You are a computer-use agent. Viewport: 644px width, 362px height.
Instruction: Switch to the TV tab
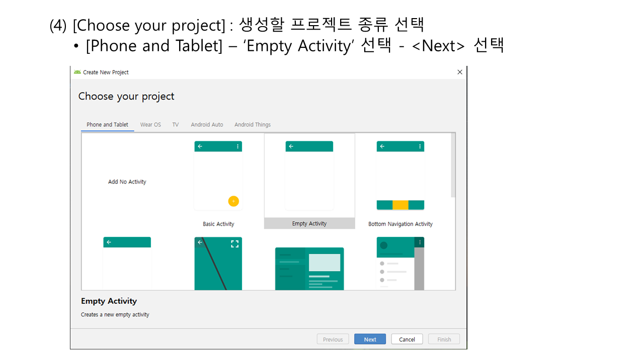[x=176, y=125]
